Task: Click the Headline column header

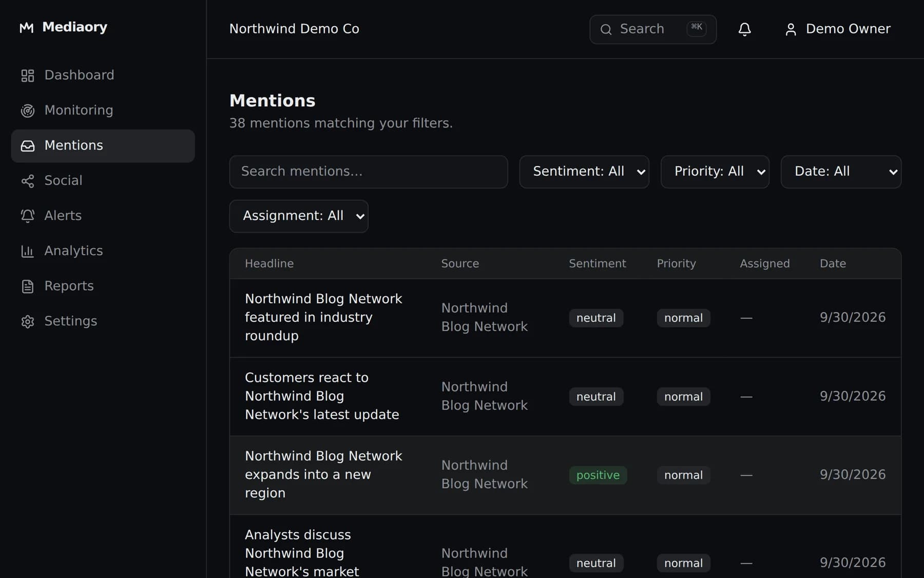Action: click(269, 264)
